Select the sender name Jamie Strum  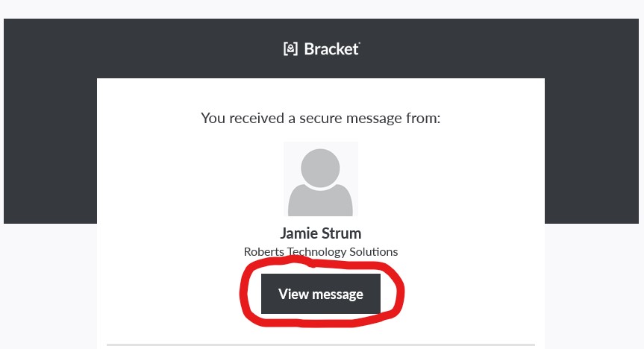coord(321,233)
